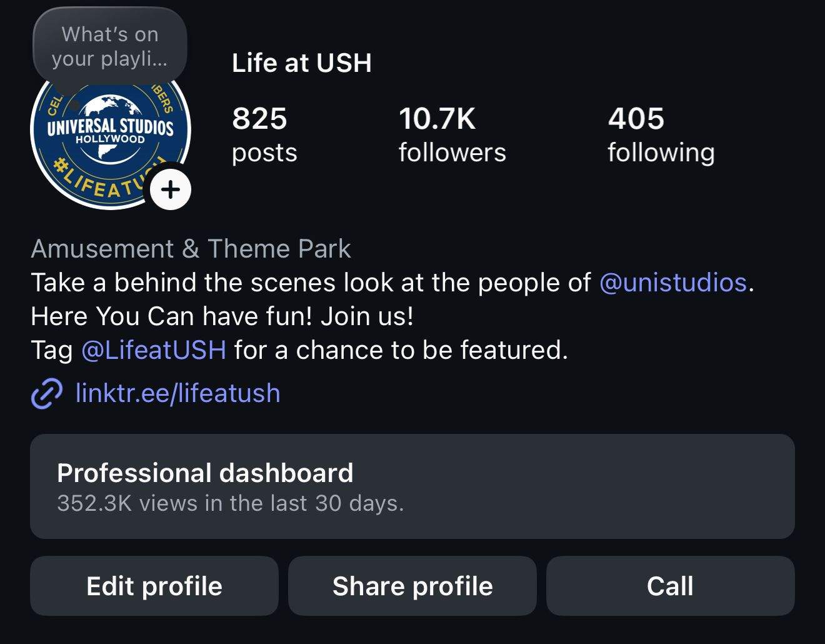Viewport: 825px width, 644px height.
Task: Tap the plus icon on profile picture
Action: (x=171, y=189)
